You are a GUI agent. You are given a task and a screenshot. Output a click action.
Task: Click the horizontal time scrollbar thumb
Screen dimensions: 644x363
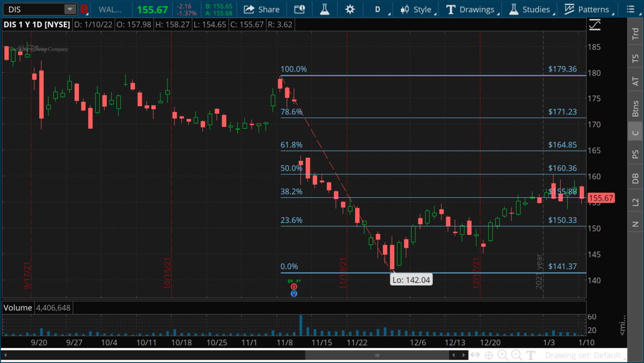click(x=377, y=355)
